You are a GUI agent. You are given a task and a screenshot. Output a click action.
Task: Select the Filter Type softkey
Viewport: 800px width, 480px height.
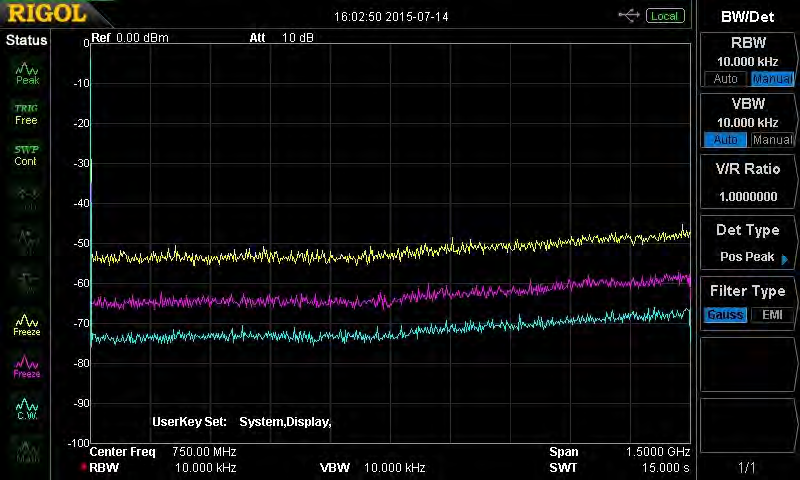coord(748,304)
